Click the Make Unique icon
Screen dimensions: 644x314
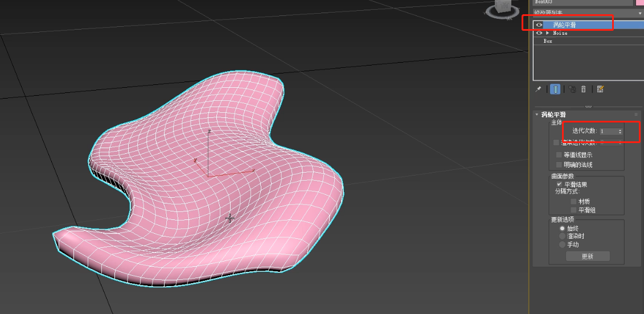pyautogui.click(x=572, y=89)
